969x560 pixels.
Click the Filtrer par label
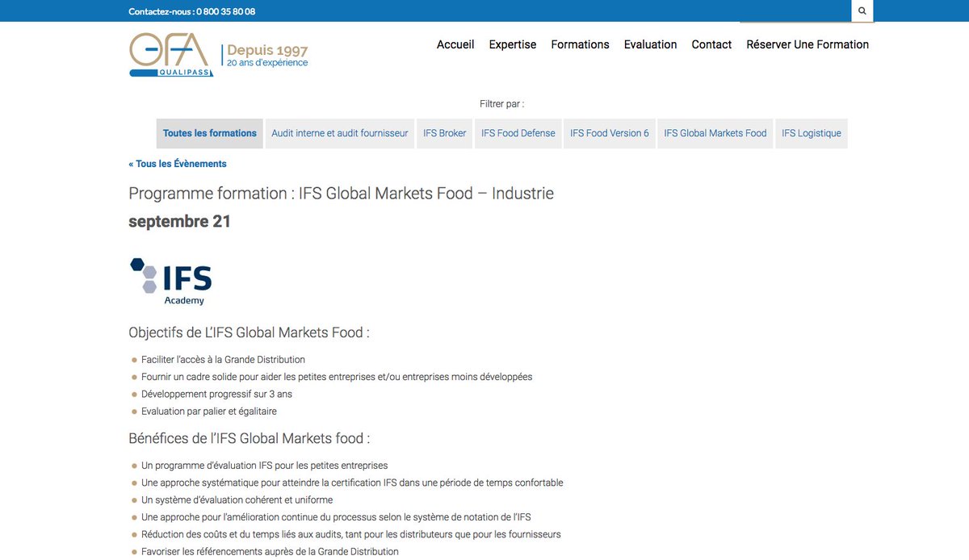click(x=501, y=104)
